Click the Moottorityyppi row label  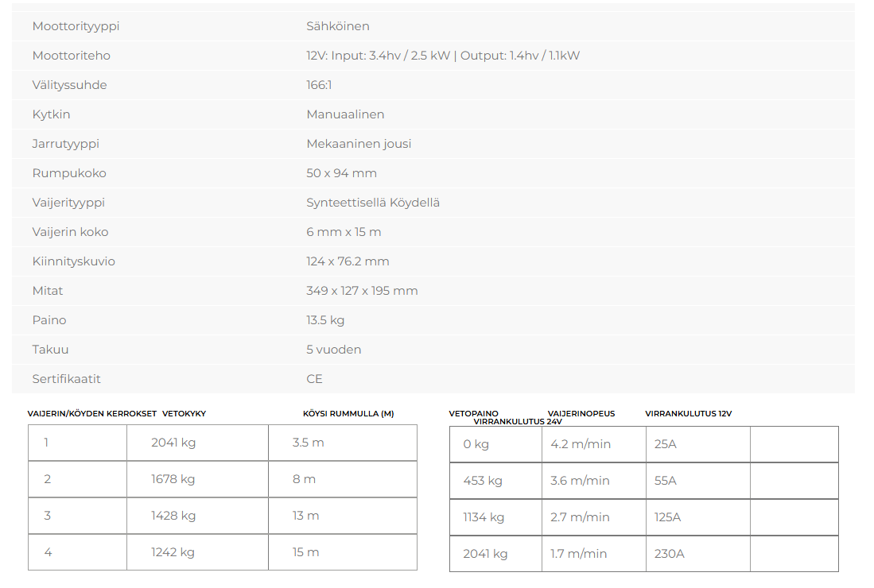[76, 26]
